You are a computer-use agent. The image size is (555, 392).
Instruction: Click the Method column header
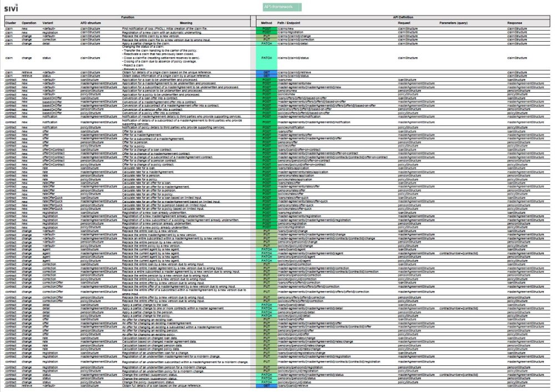pyautogui.click(x=266, y=23)
